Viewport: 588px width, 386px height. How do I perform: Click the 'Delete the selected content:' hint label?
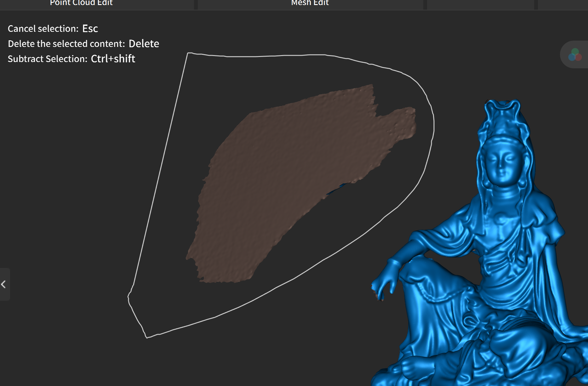click(66, 44)
